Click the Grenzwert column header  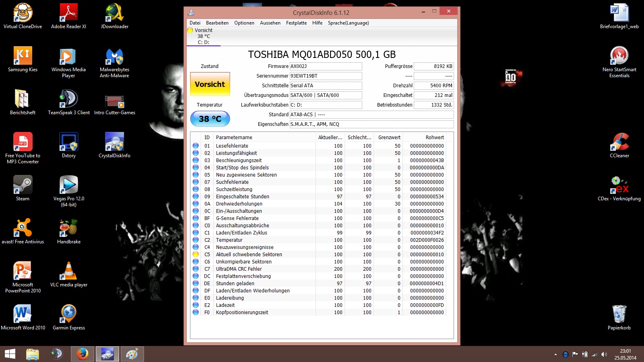pyautogui.click(x=388, y=138)
